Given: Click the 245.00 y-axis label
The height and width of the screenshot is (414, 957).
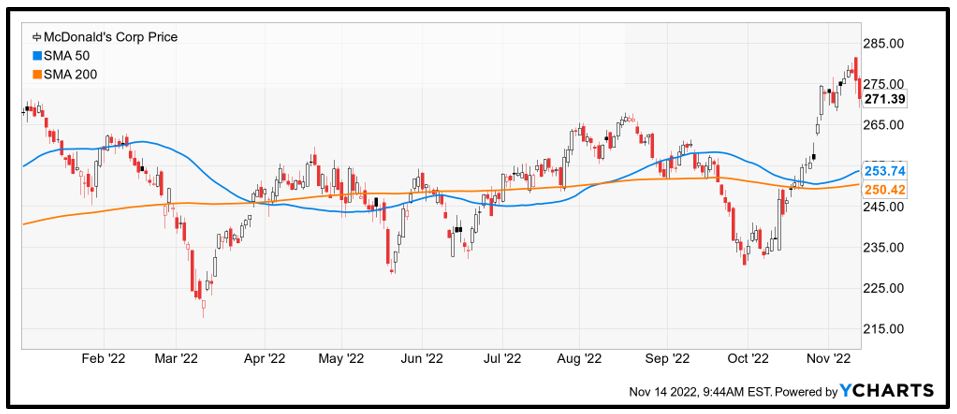Looking at the screenshot, I should pos(884,206).
